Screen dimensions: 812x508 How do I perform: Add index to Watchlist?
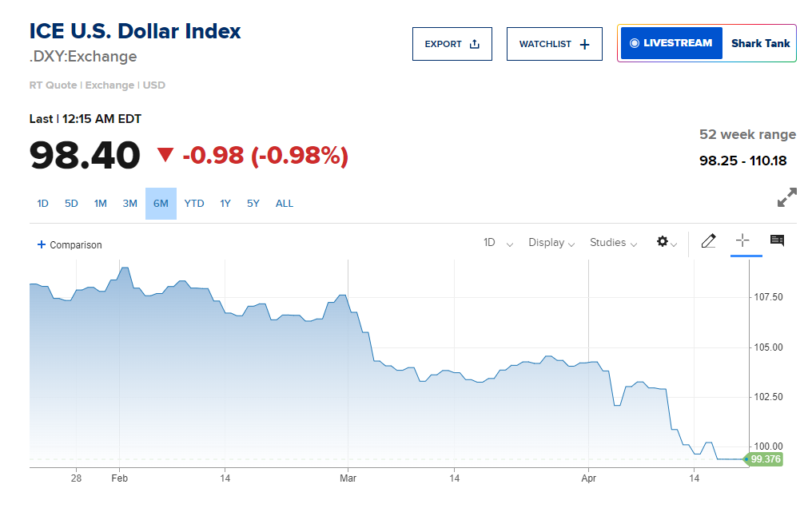click(x=554, y=44)
